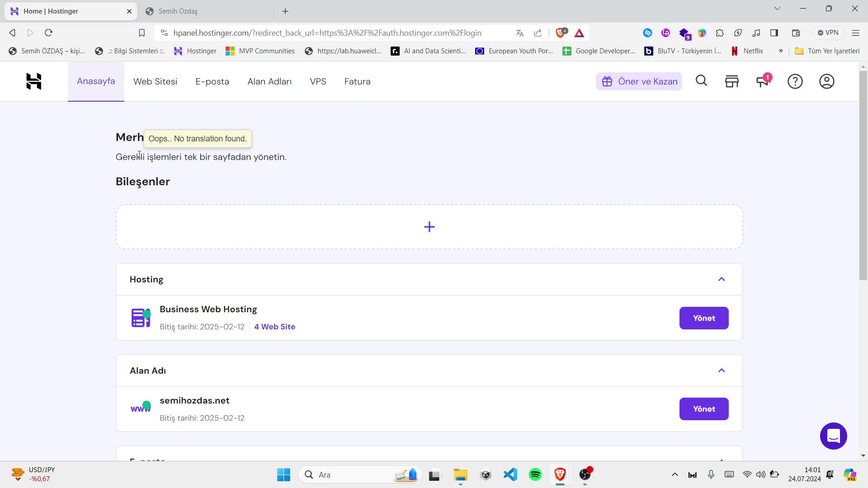Expand more bookmarks chevron
Screen dimensions: 868x488
point(781,51)
